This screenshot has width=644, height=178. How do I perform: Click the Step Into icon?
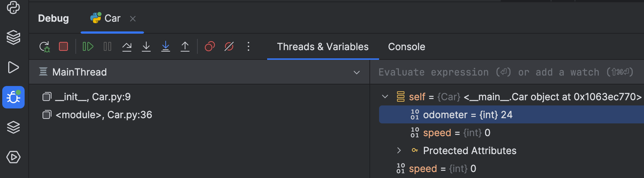coord(146,47)
